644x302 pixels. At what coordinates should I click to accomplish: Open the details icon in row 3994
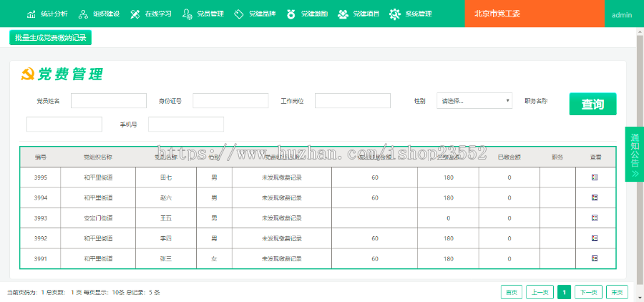595,197
